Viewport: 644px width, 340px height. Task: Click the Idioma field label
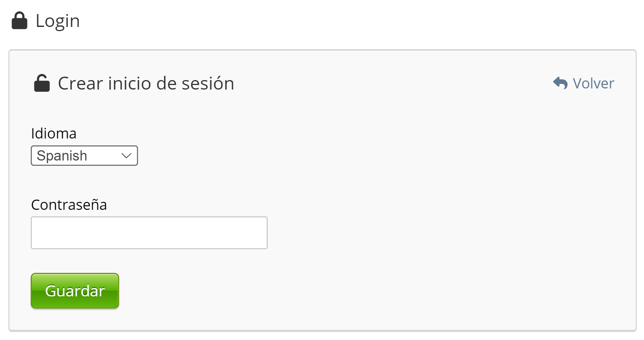pyautogui.click(x=54, y=134)
